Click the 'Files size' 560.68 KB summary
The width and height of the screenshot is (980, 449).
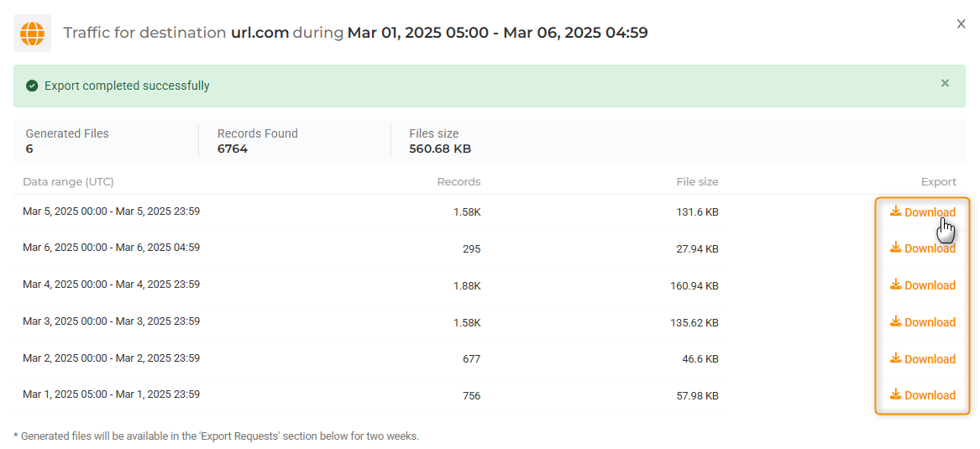pos(440,141)
